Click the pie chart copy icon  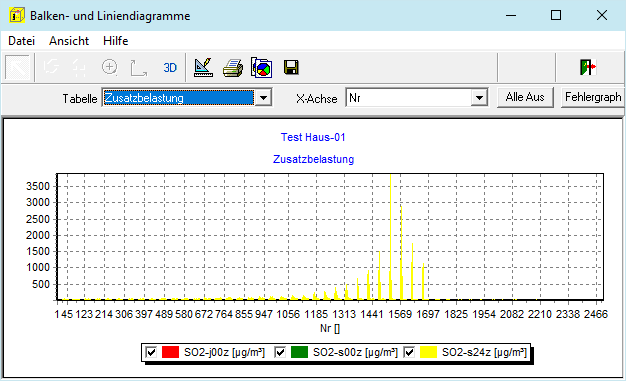261,67
